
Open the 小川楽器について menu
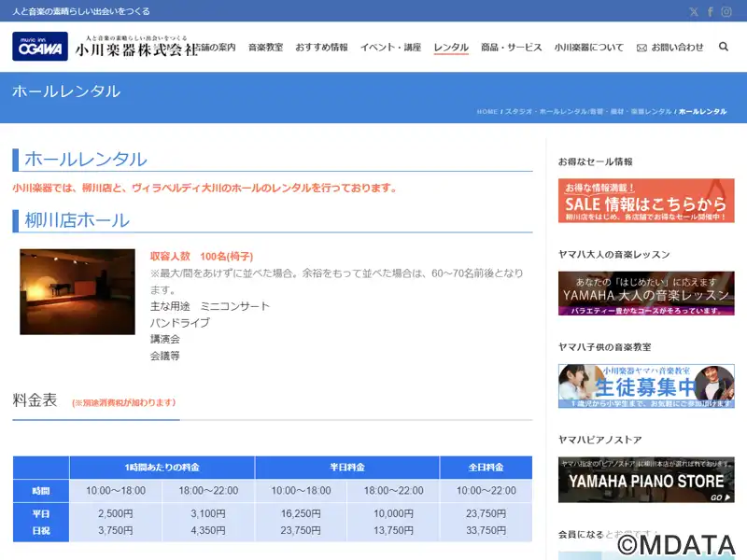(x=589, y=48)
